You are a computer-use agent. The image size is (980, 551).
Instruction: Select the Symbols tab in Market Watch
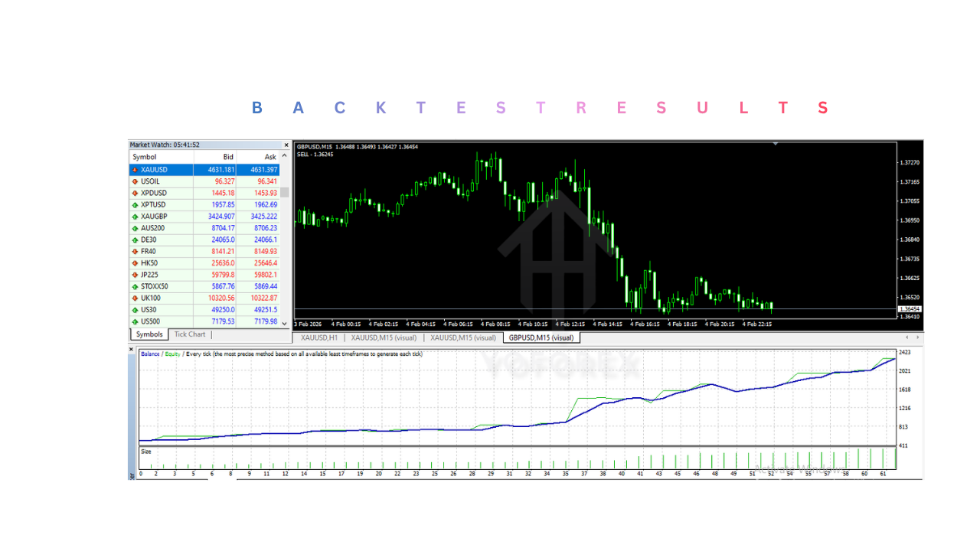tap(149, 334)
